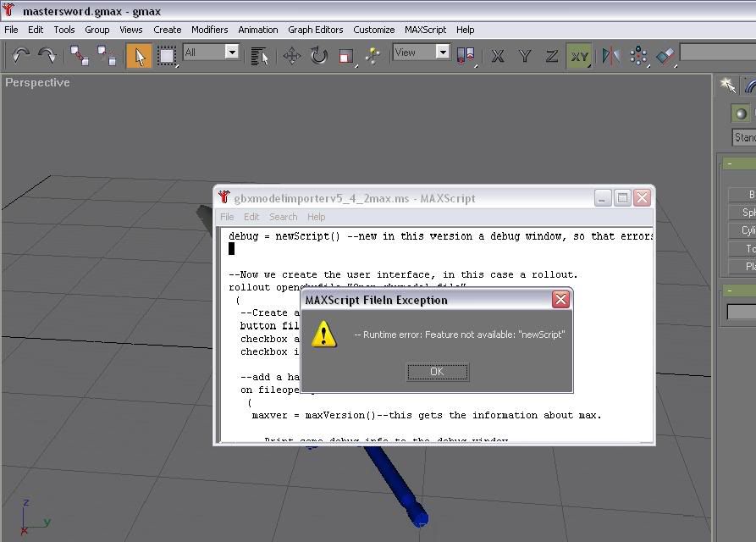This screenshot has width=756, height=542.
Task: Click the Perspective viewport label
Action: click(x=37, y=82)
